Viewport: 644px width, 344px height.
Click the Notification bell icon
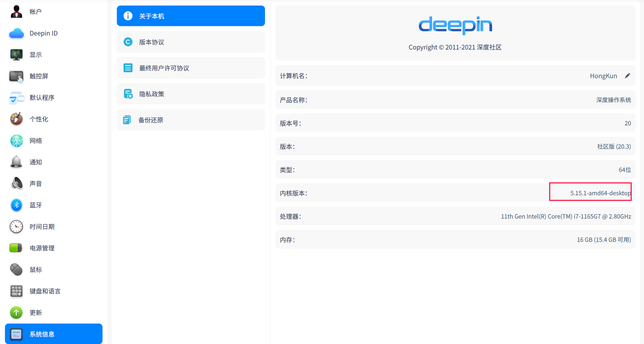[16, 162]
